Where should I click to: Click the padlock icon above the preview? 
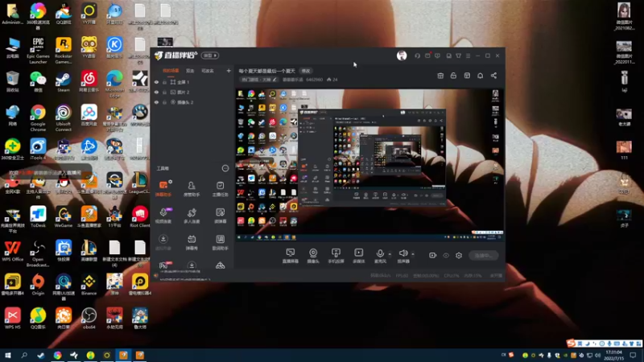[x=453, y=76]
